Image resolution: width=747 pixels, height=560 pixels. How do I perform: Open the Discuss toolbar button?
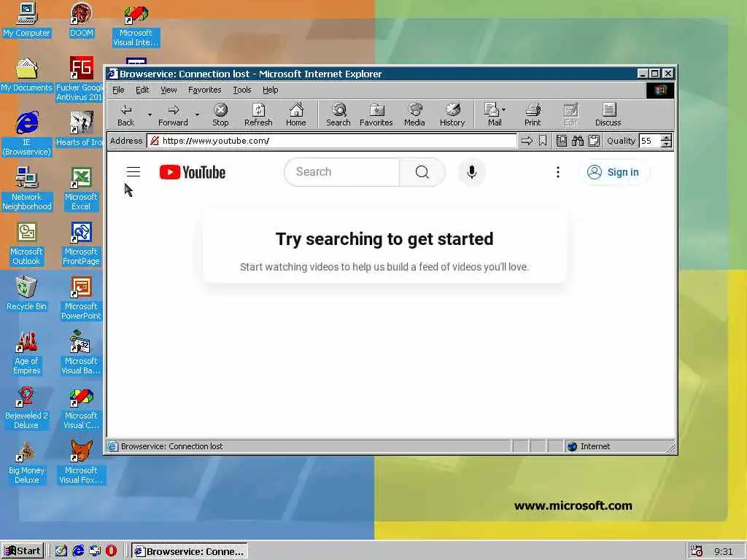[608, 114]
